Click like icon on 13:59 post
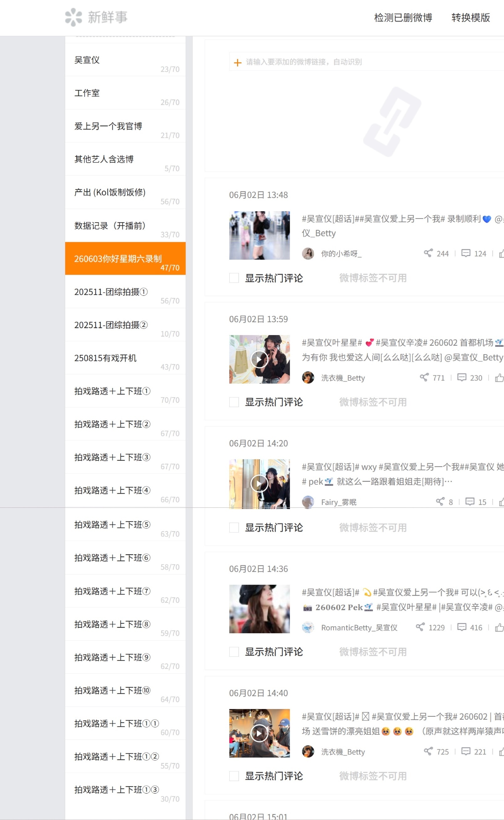504x820 pixels. point(499,377)
